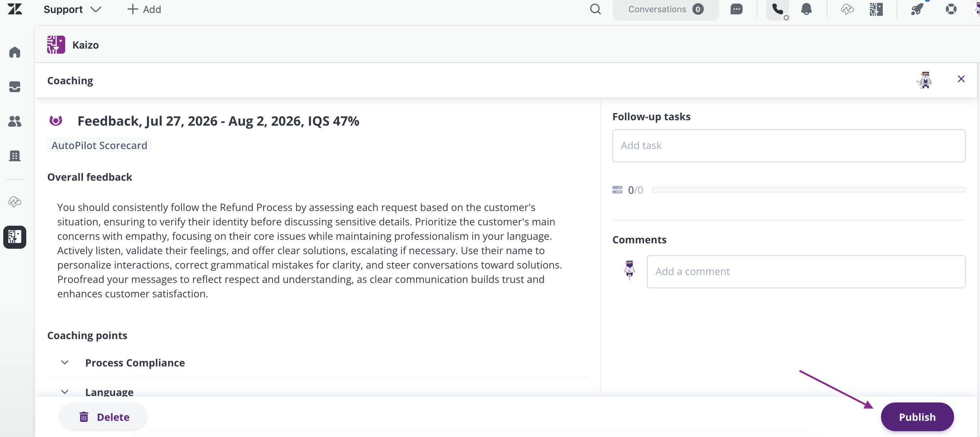Click the Kaizo logo in the header
Screen dimensions: 980x437
[x=56, y=45]
